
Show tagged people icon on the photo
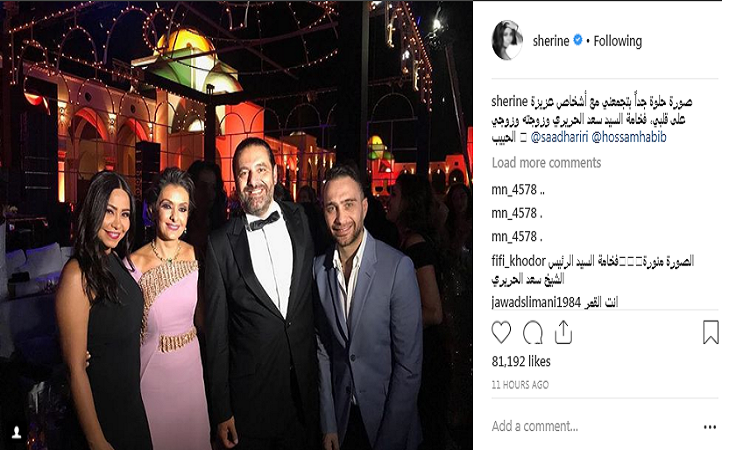(17, 432)
